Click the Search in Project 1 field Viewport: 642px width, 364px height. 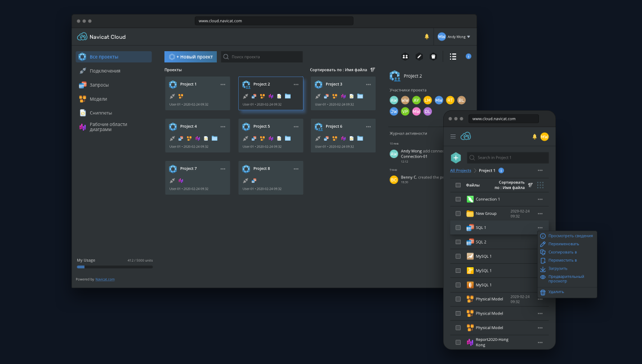click(508, 158)
